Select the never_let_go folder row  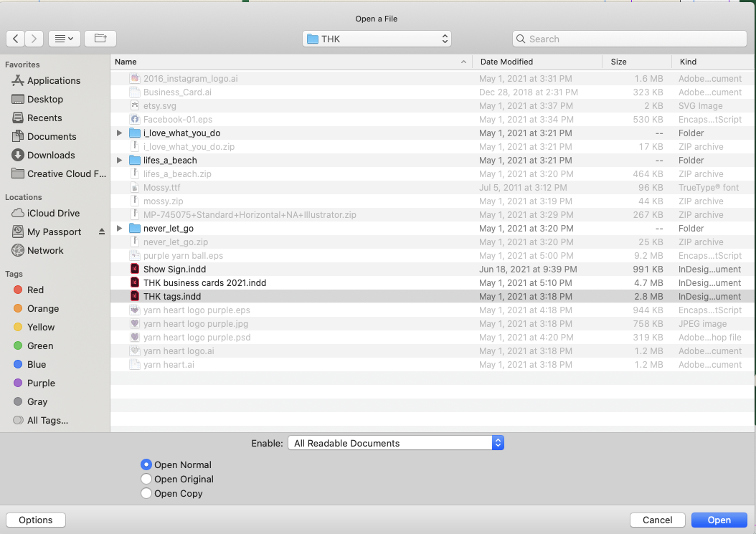(x=432, y=229)
